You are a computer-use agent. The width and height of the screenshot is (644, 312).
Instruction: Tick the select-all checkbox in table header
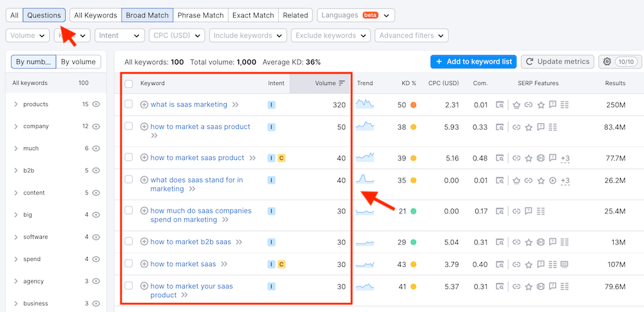(129, 83)
